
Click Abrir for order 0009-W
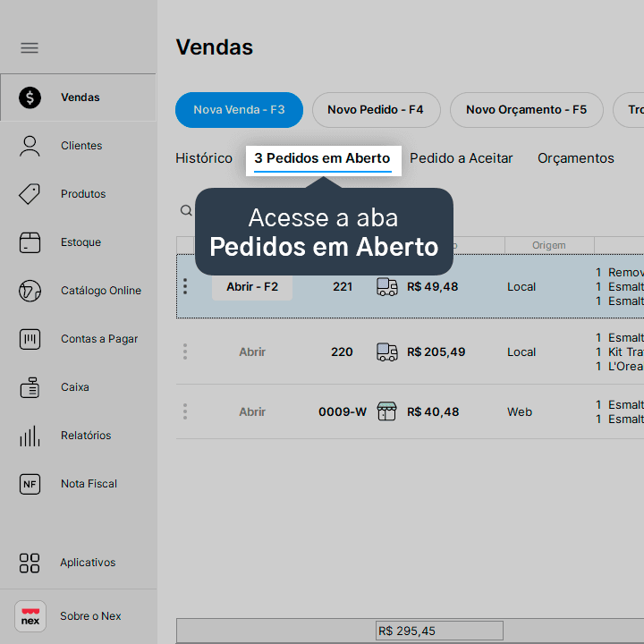coord(252,411)
